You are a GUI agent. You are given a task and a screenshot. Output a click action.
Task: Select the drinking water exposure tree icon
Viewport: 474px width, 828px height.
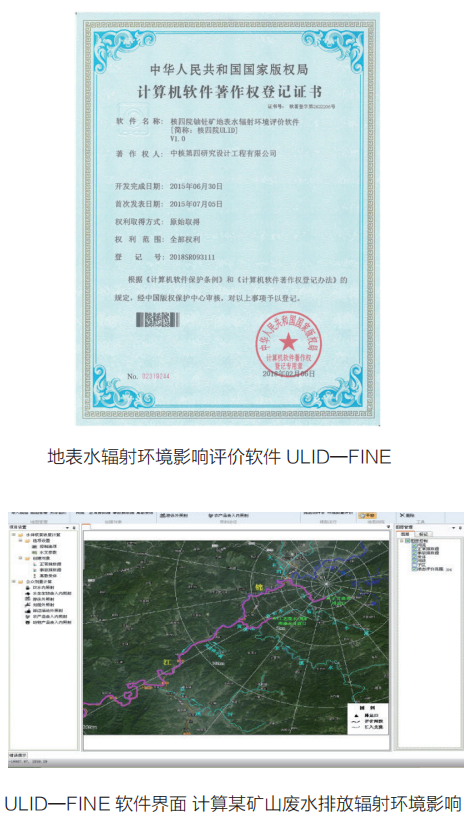coord(27,588)
